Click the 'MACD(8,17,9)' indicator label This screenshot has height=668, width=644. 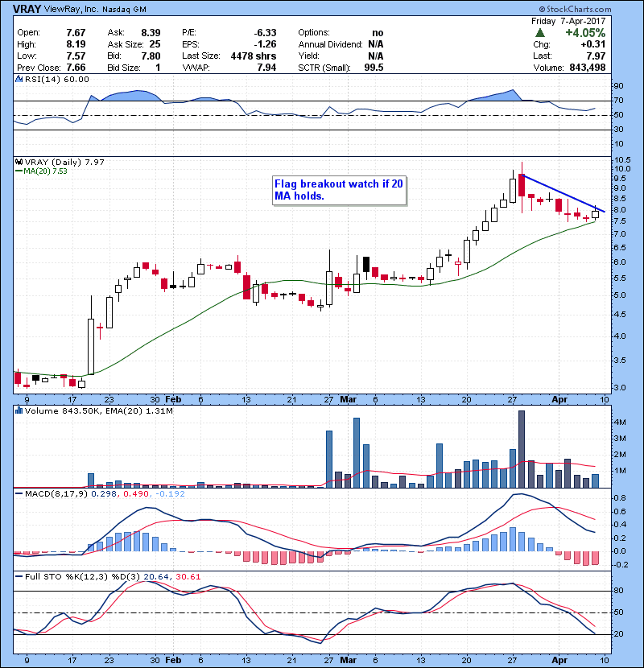(x=56, y=494)
